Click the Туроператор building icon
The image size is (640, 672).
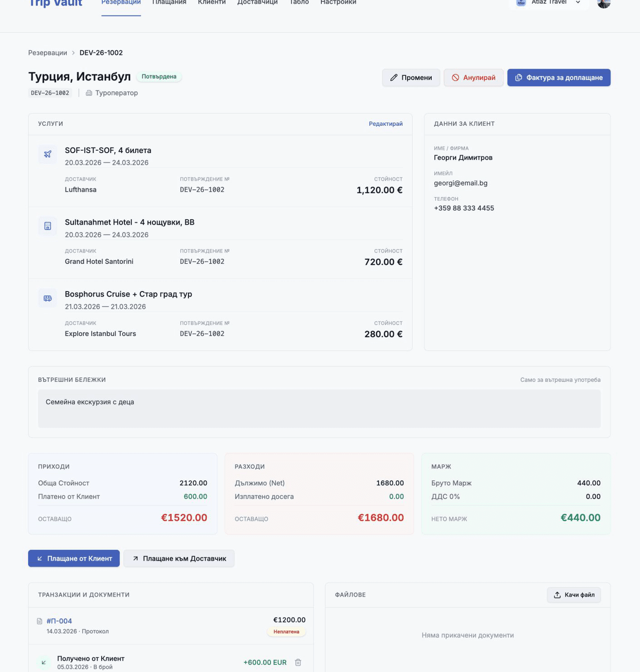[89, 93]
